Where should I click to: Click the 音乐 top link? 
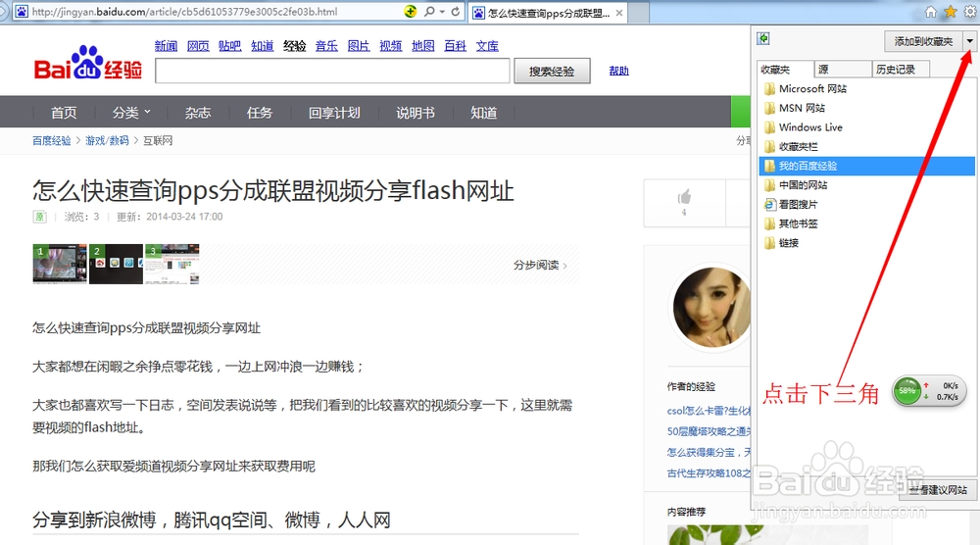pos(326,46)
